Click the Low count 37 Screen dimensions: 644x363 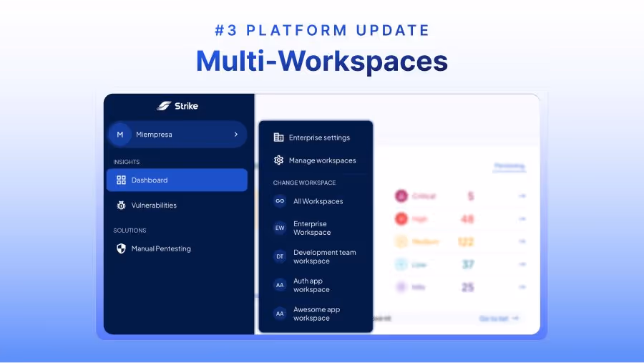468,264
